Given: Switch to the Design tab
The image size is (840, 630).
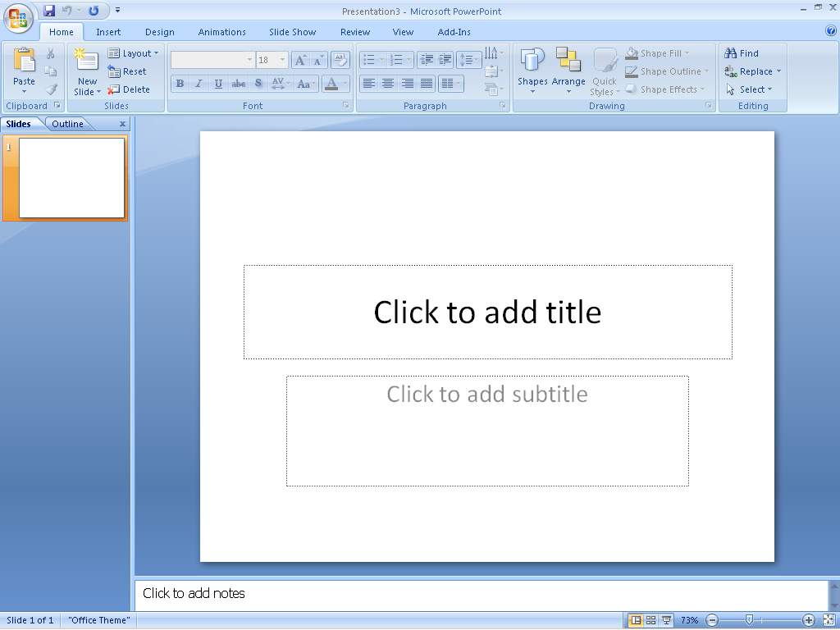Looking at the screenshot, I should coord(160,32).
